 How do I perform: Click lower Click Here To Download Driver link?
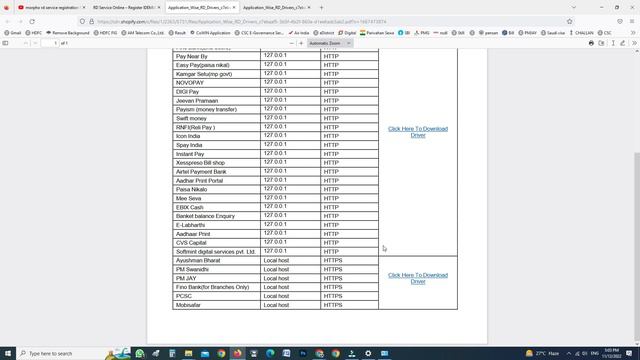pyautogui.click(x=418, y=278)
